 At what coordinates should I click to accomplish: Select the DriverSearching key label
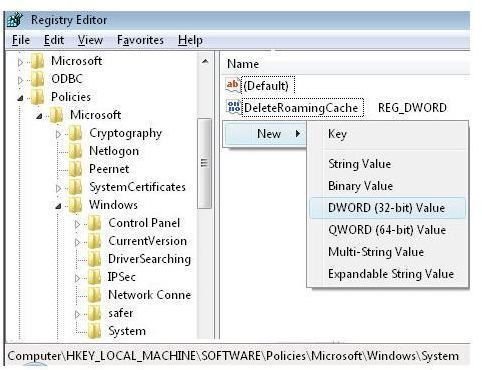tap(149, 259)
